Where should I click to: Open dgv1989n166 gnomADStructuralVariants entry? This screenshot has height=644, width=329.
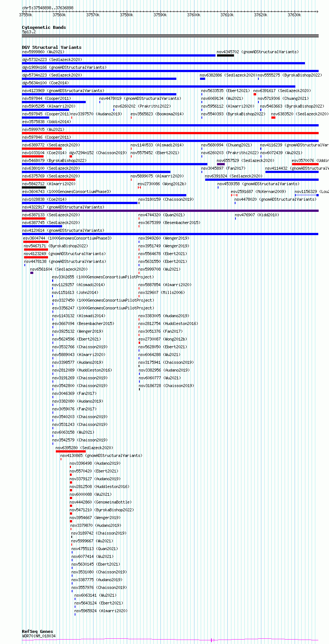(64, 68)
